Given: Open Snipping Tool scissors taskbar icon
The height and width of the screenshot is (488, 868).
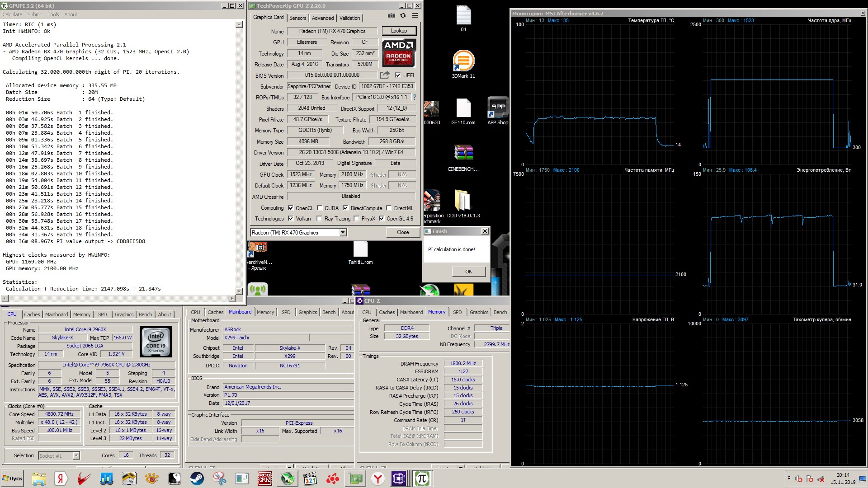Looking at the screenshot, I should click(x=219, y=479).
